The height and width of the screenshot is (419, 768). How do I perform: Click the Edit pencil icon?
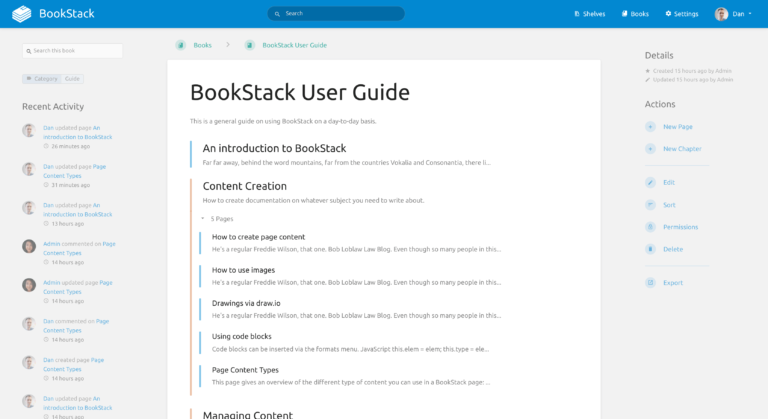(650, 182)
